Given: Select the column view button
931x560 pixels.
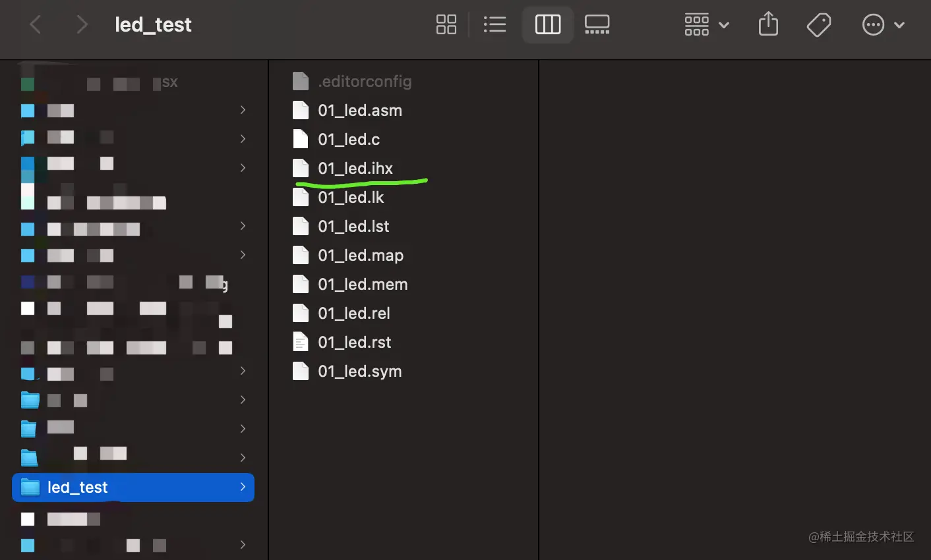Looking at the screenshot, I should click(547, 25).
